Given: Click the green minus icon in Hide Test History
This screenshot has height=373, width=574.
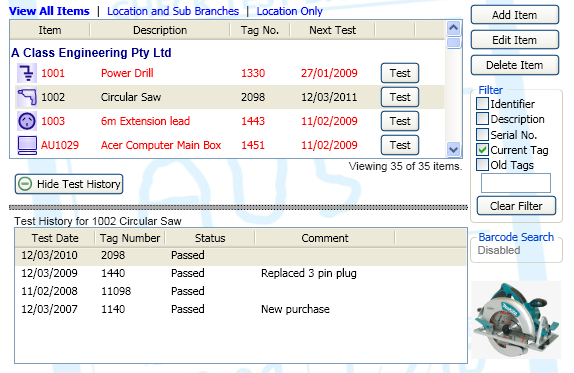Looking at the screenshot, I should pyautogui.click(x=25, y=184).
